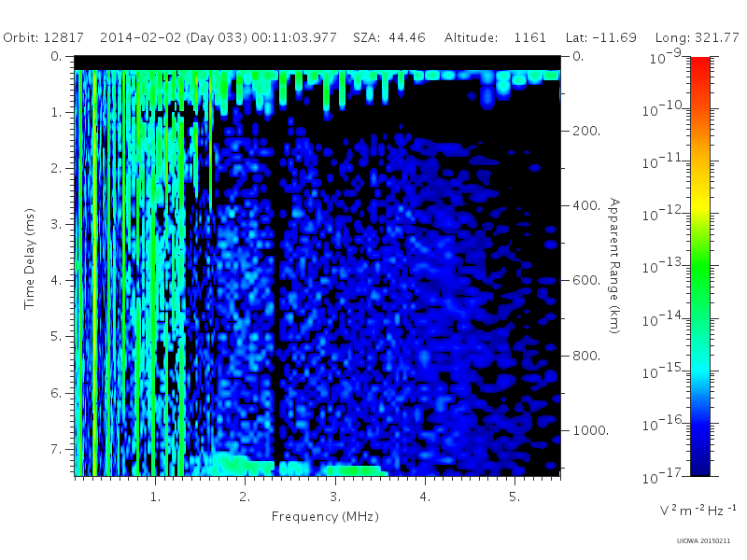This screenshot has width=747, height=560.
Task: Click the 2. tick label on frequency axis
Action: coord(245,497)
